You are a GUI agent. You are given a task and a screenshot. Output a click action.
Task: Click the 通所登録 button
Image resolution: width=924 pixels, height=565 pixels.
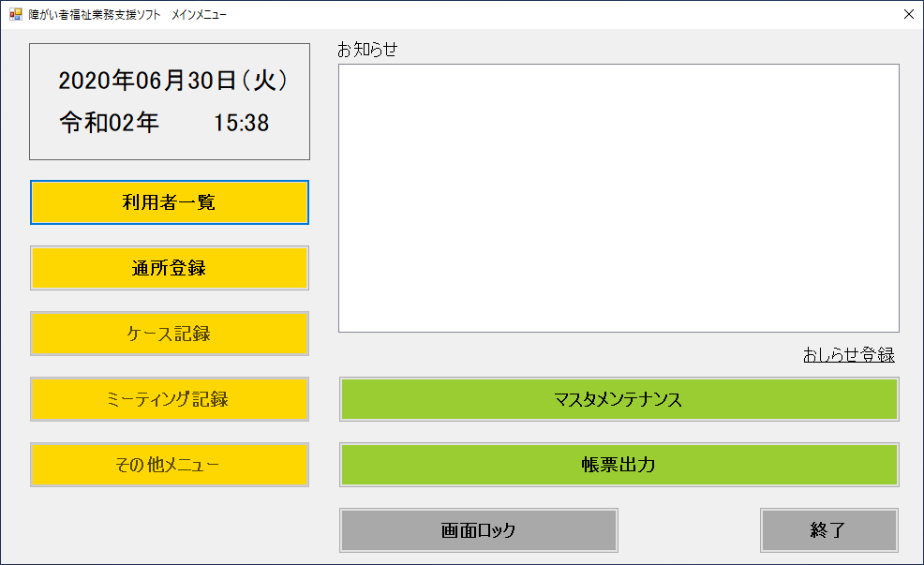click(170, 268)
